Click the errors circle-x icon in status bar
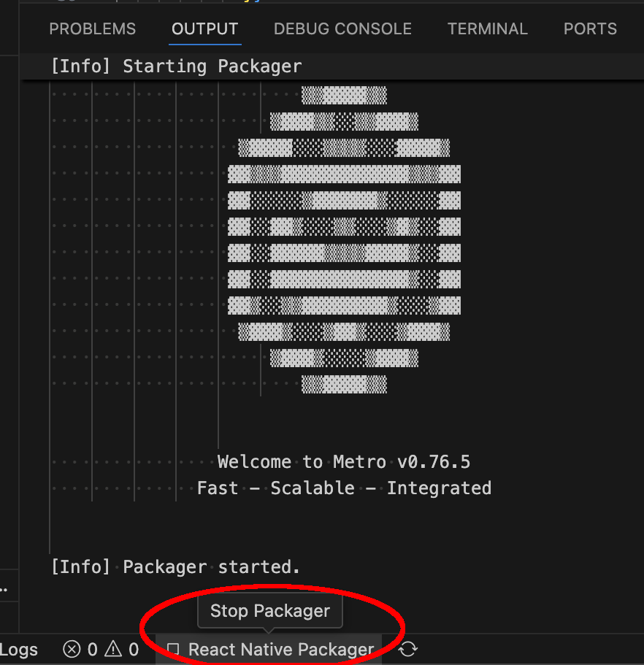Screen dimensions: 644x665 pos(71,649)
